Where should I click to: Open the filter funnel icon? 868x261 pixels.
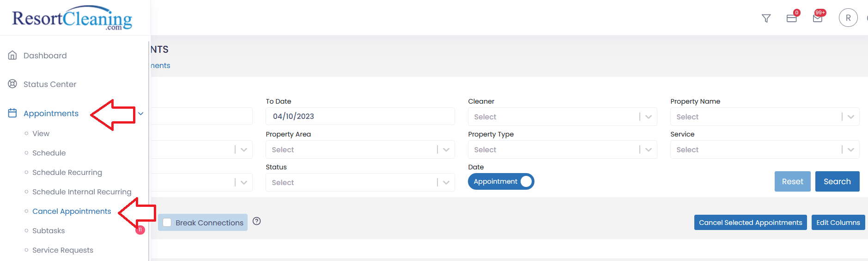coord(766,19)
